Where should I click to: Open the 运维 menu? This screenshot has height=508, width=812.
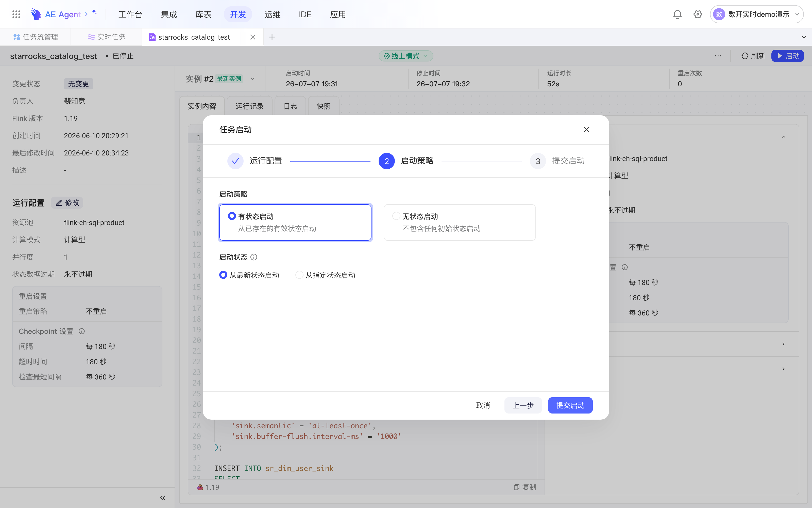tap(273, 14)
